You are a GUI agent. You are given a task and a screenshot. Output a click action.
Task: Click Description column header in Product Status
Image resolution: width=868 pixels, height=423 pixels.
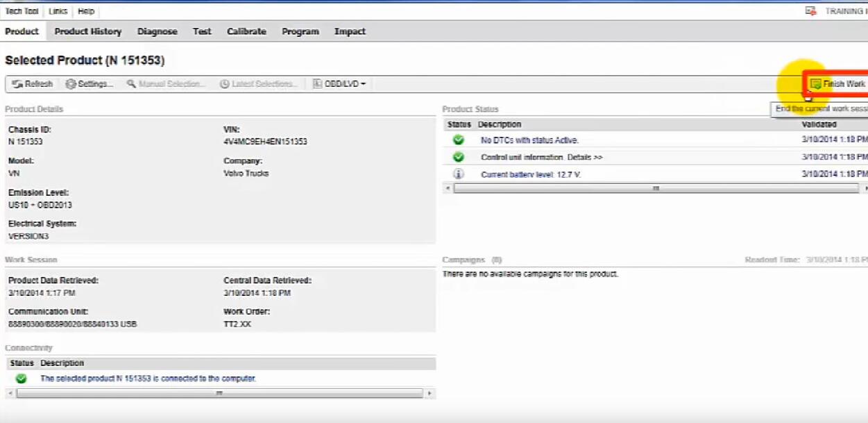[x=500, y=125]
